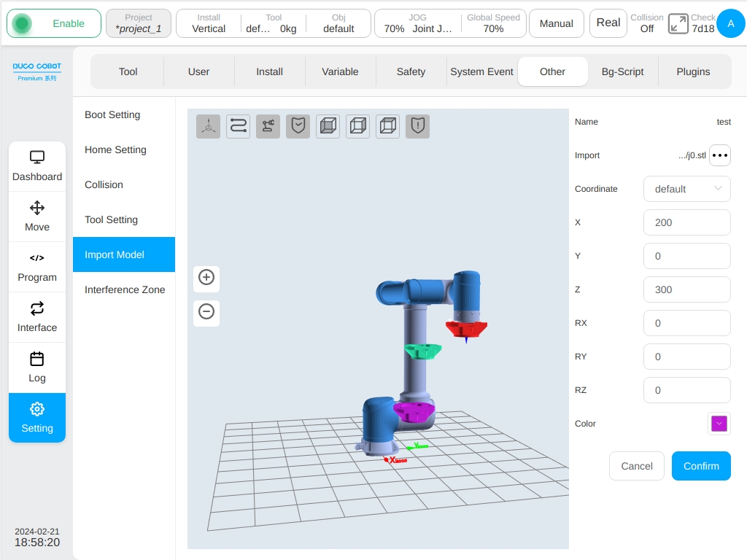The image size is (747, 560).
Task: Open the Program page from sidebar
Action: 37,267
